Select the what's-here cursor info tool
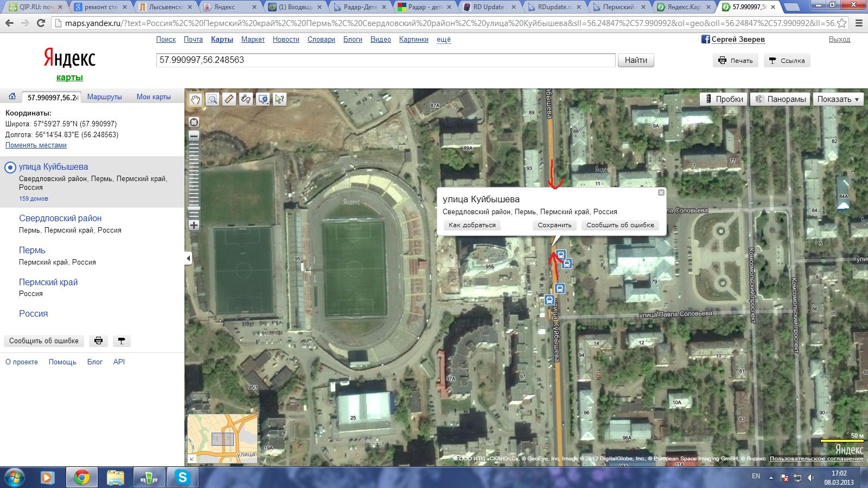Image resolution: width=868 pixels, height=488 pixels. pos(279,99)
